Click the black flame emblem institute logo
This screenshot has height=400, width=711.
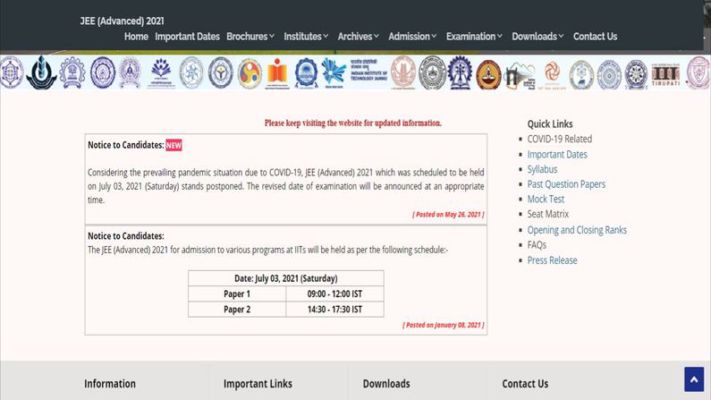41,73
